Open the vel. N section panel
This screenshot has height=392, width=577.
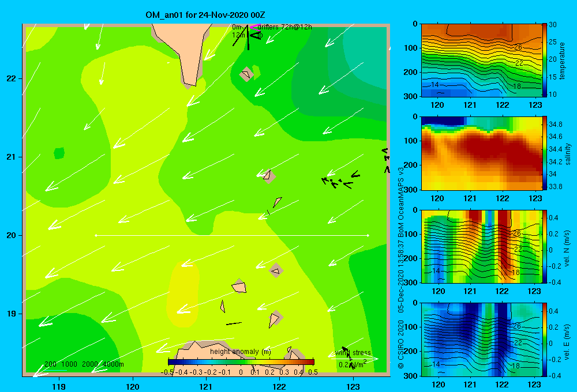(481, 246)
